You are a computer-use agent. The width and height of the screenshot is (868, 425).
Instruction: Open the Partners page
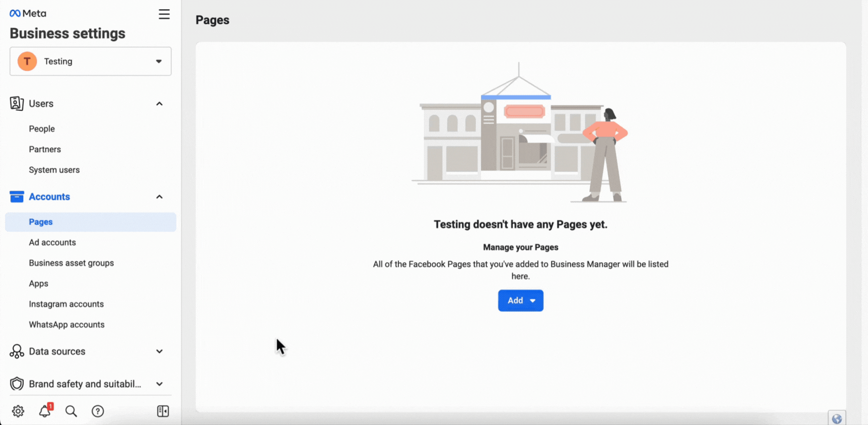click(45, 149)
